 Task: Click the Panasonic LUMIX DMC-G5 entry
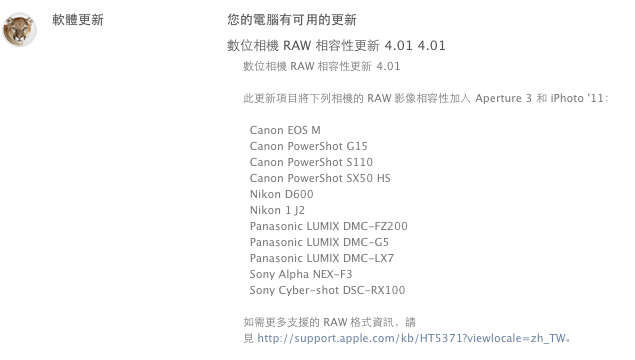tap(319, 242)
